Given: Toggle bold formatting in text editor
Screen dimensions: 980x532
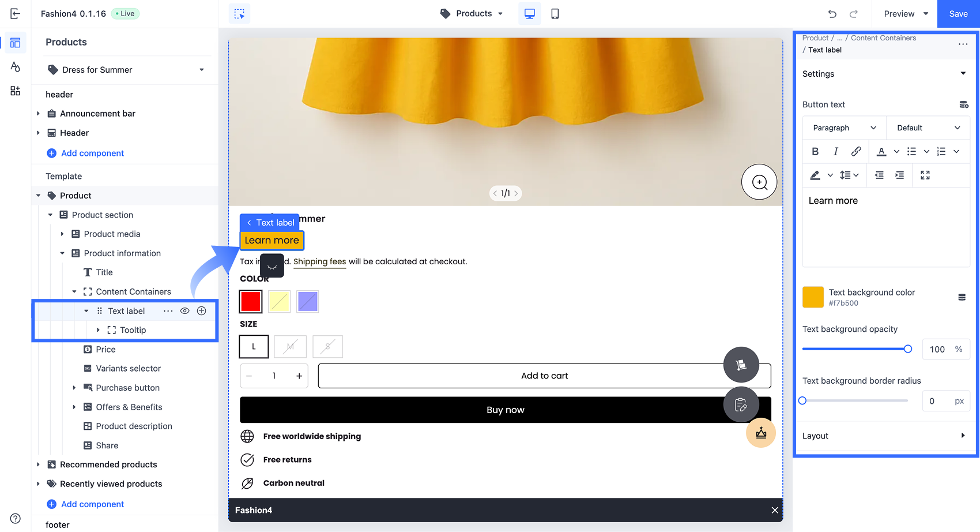Looking at the screenshot, I should (815, 151).
